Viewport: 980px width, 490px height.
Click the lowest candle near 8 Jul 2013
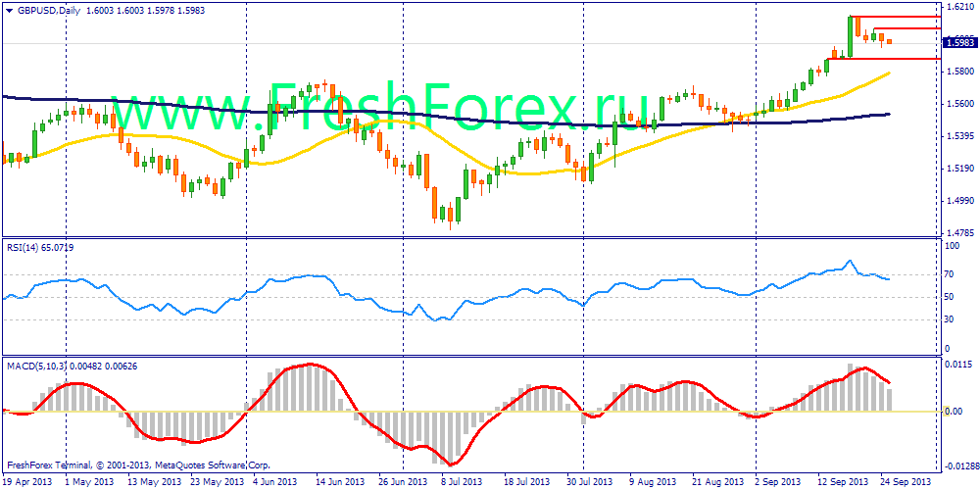point(451,213)
